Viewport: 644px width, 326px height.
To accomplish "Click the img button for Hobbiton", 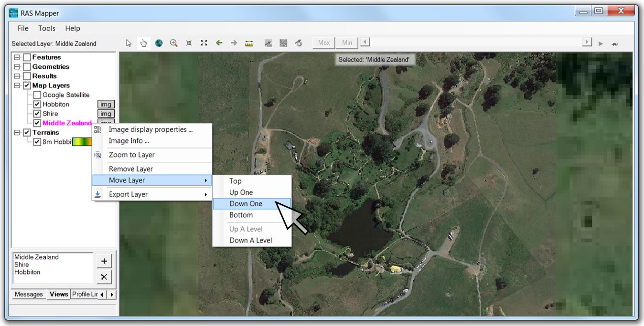I will 106,104.
